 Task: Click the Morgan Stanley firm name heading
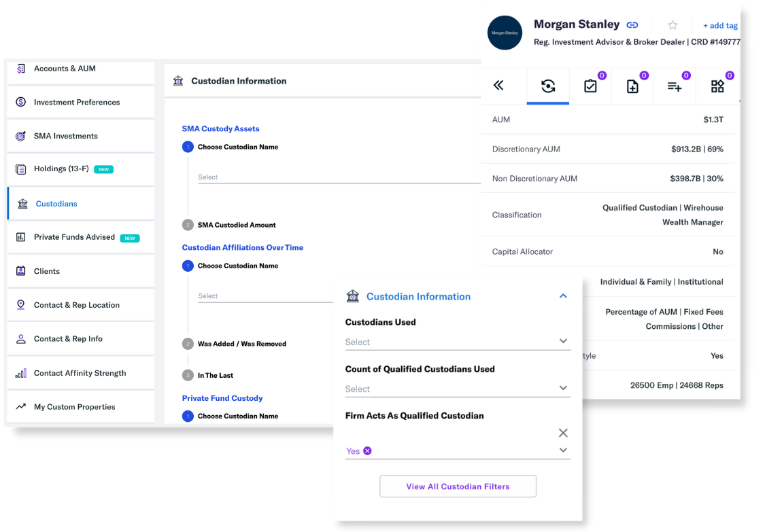click(577, 24)
